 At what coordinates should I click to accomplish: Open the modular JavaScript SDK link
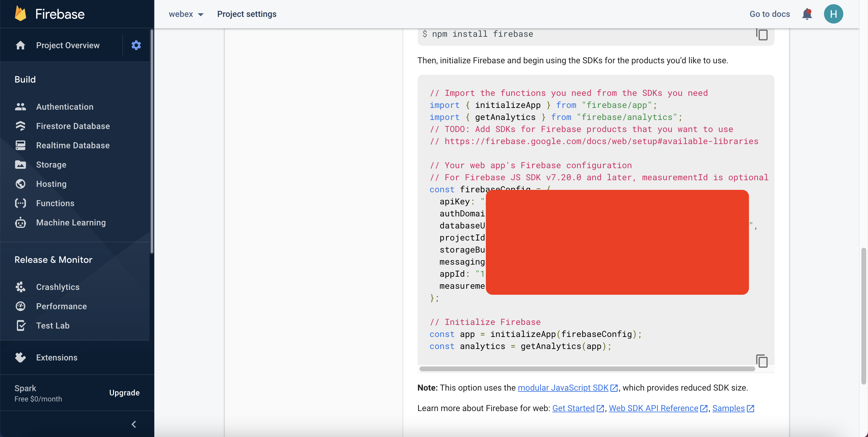(x=563, y=388)
